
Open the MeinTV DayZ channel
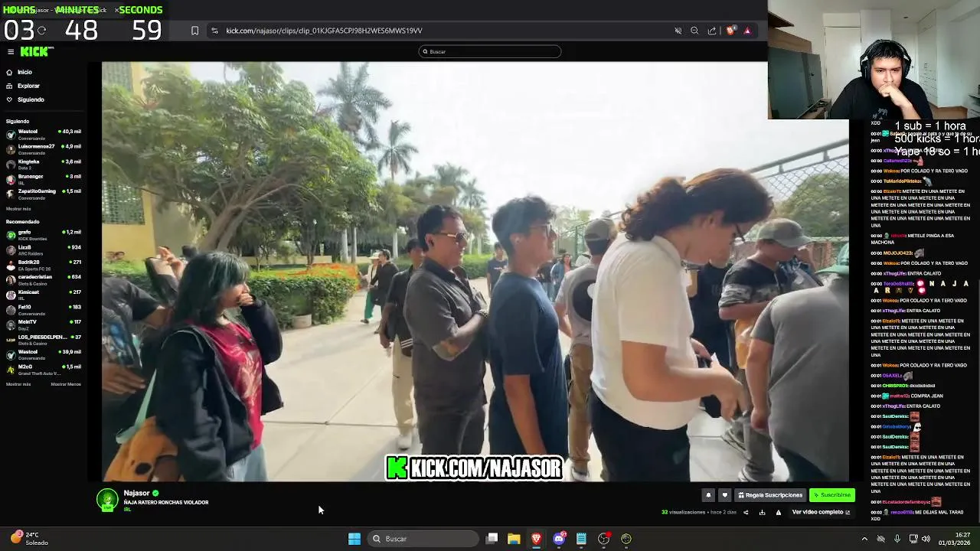(x=44, y=324)
